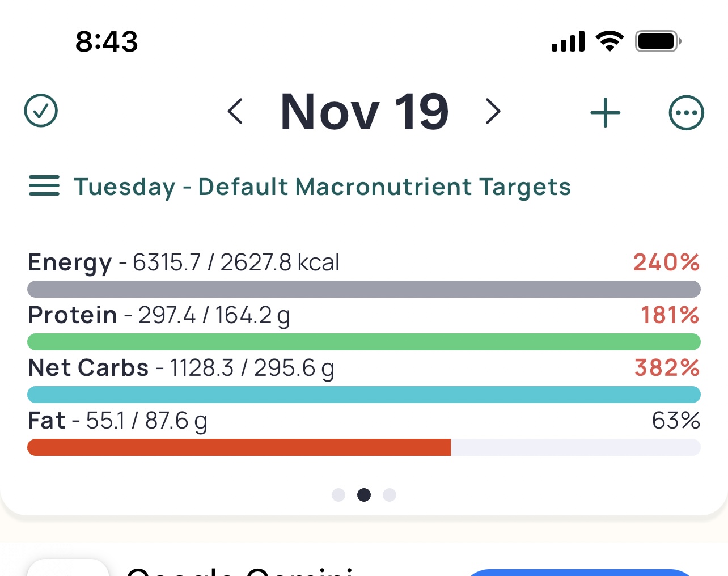Screen dimensions: 728x576
Task: Tap the complete-day checkmark circle icon
Action: (41, 111)
